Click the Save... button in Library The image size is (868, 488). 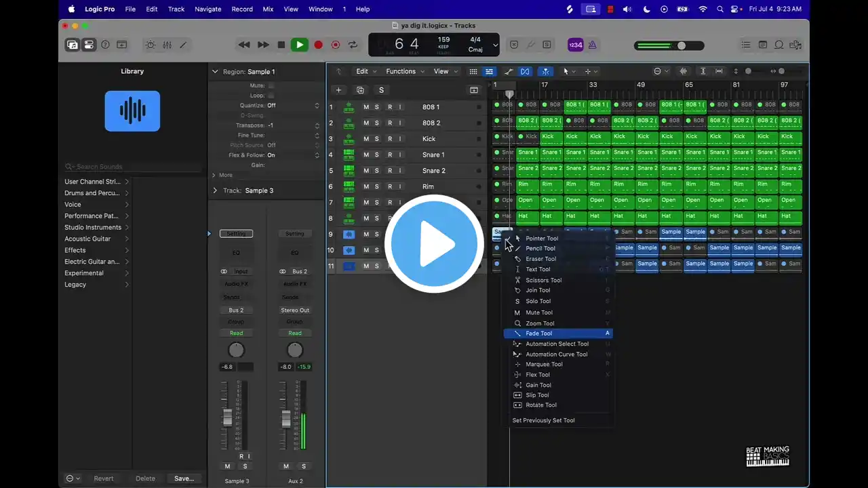coord(184,479)
